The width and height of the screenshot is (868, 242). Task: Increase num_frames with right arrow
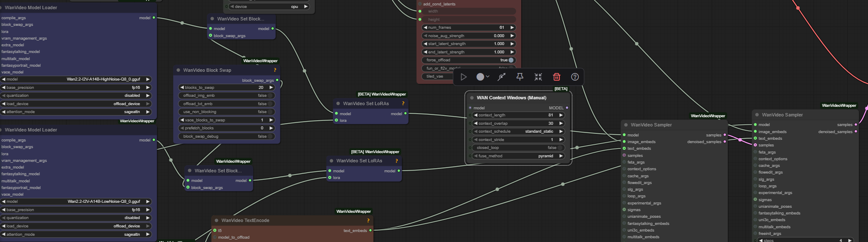coord(512,28)
